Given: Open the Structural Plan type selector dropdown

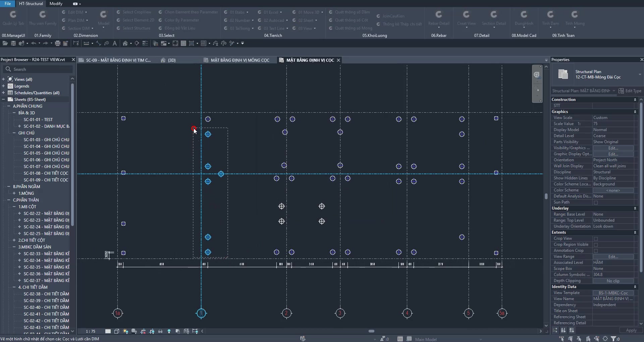Looking at the screenshot, I should [640, 74].
